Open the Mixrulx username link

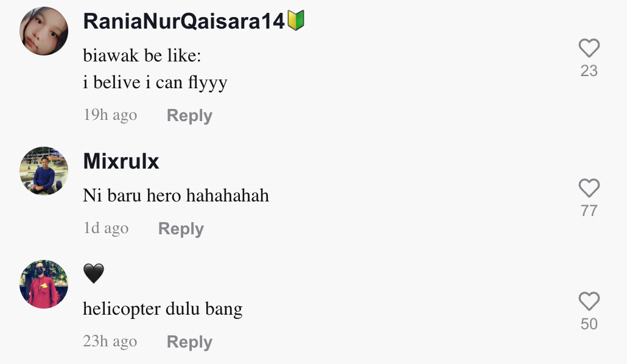121,161
